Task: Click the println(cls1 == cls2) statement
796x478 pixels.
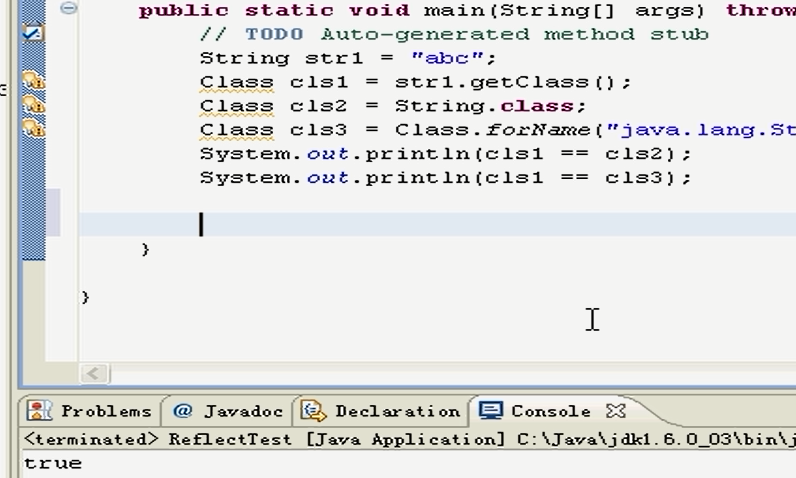Action: click(445, 153)
